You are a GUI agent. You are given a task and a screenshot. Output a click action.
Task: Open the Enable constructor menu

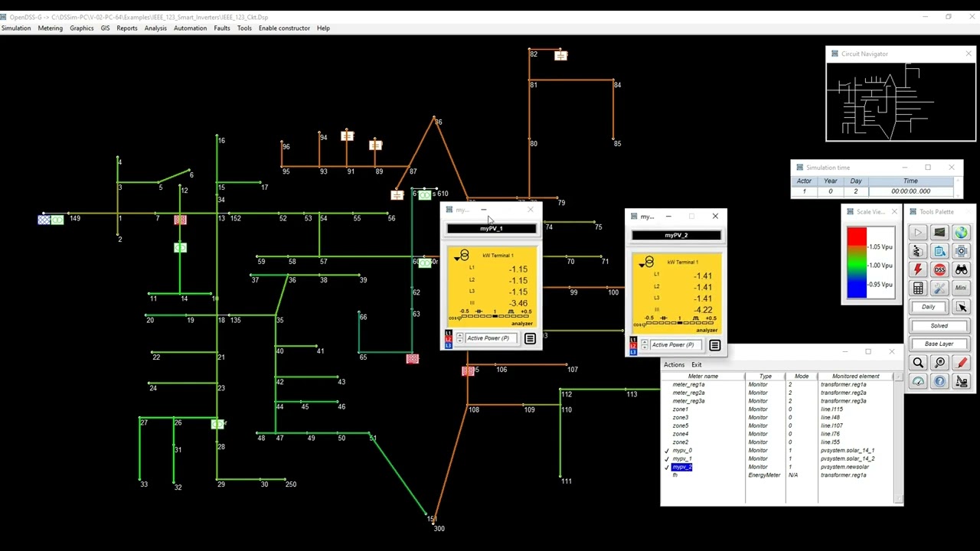coord(284,28)
